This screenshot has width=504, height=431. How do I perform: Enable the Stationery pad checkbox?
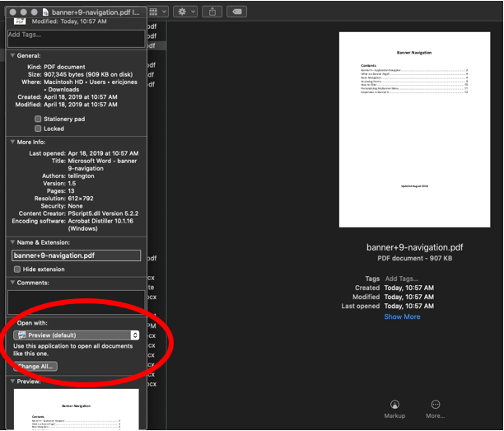pyautogui.click(x=38, y=119)
